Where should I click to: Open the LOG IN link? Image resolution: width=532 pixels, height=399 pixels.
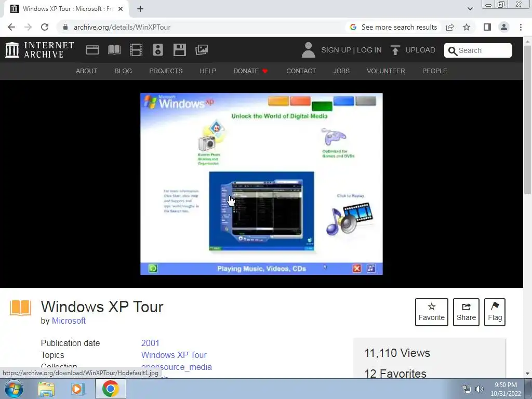(369, 50)
